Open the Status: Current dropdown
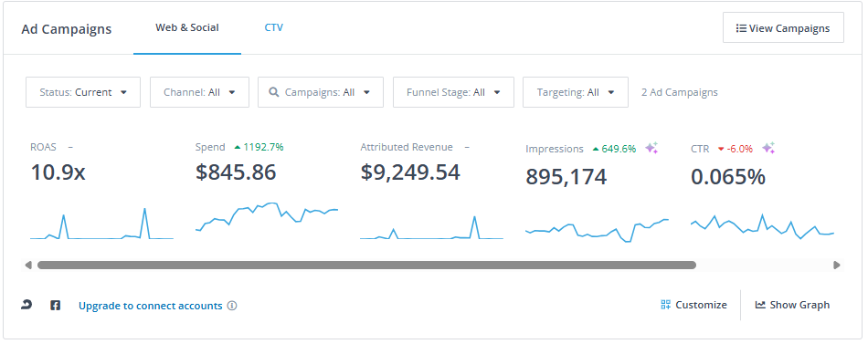The width and height of the screenshot is (868, 344). tap(83, 92)
